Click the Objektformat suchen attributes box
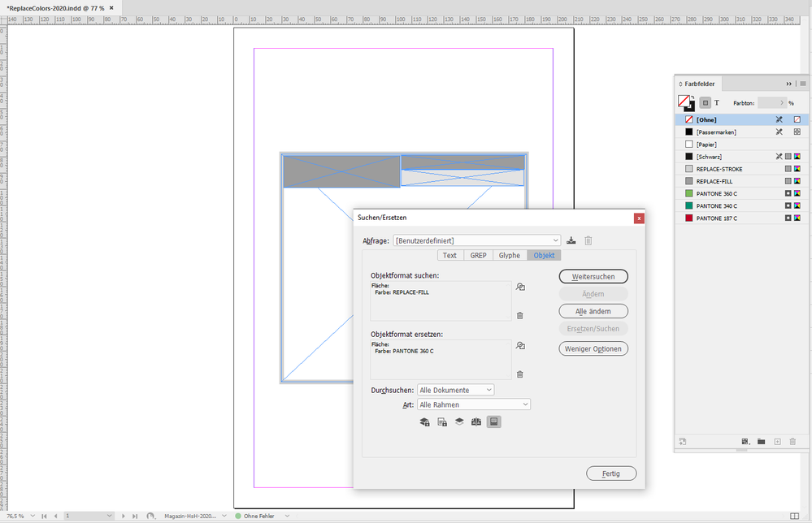Image resolution: width=812 pixels, height=523 pixels. (x=441, y=301)
